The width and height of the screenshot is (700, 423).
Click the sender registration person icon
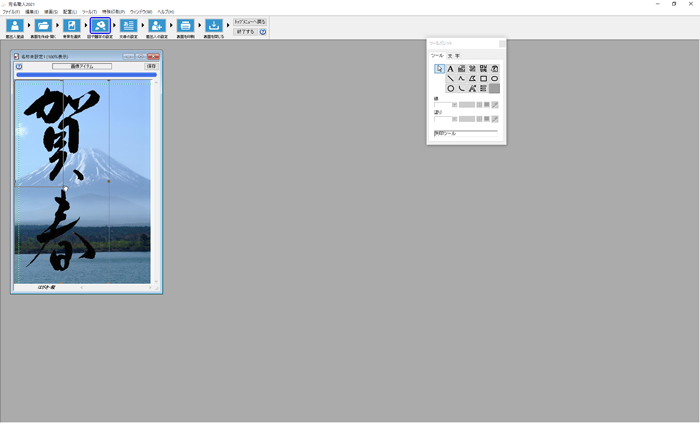157,26
